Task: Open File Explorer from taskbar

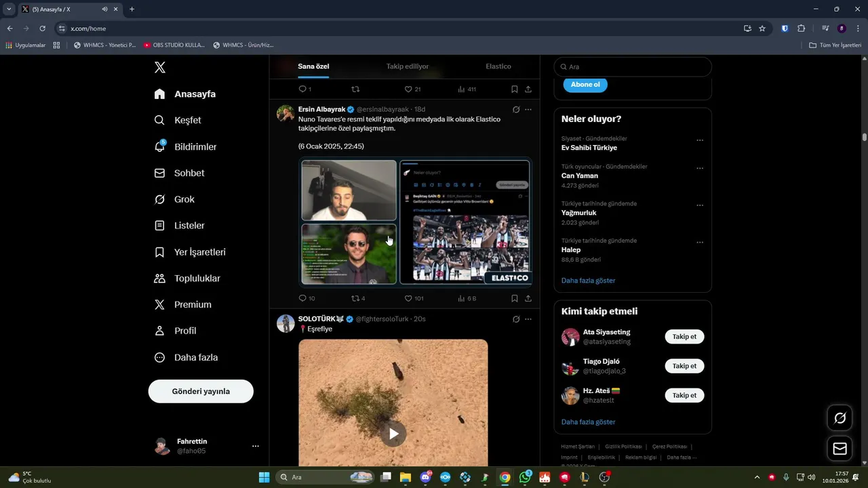Action: click(x=406, y=477)
